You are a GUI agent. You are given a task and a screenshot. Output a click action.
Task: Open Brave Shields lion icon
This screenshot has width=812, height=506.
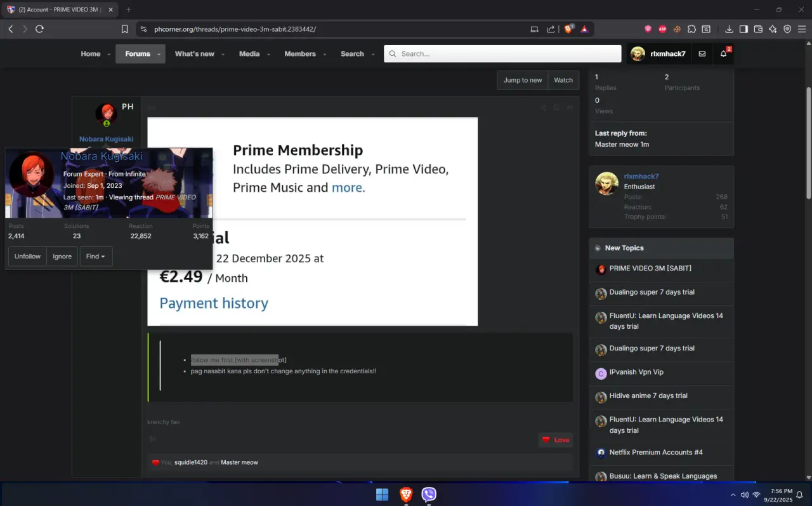coord(568,29)
